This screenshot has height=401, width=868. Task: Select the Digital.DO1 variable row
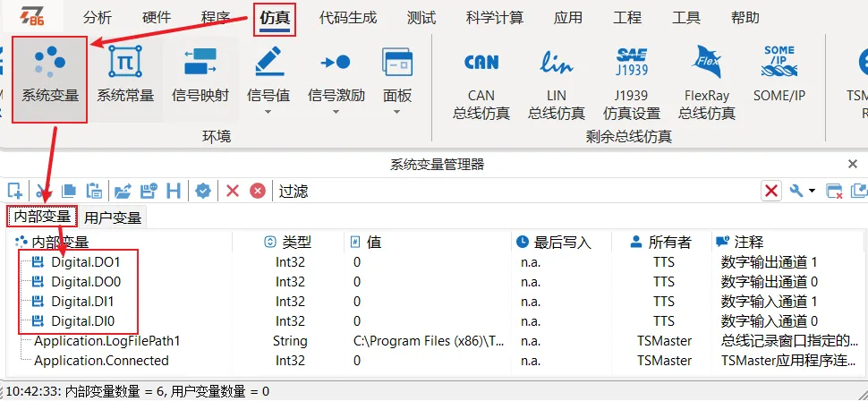434,262
